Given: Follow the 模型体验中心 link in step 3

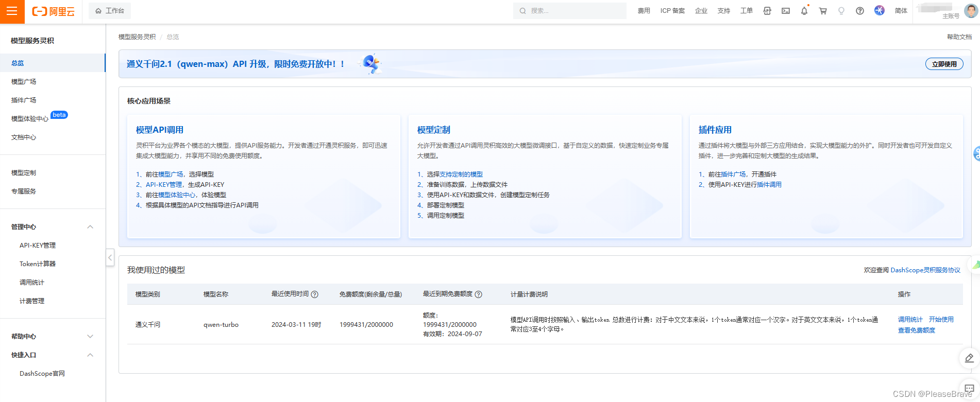Looking at the screenshot, I should click(x=177, y=195).
